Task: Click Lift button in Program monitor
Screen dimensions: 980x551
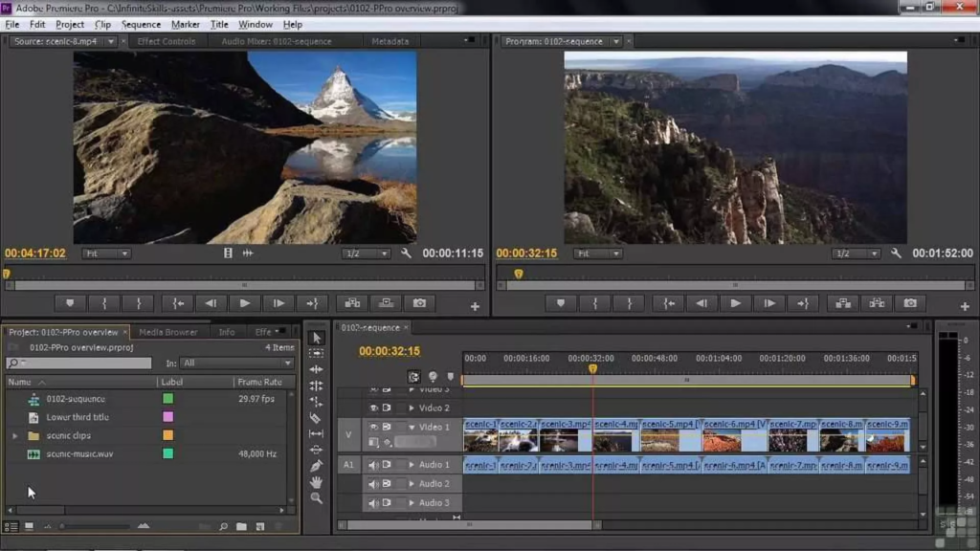Action: pos(843,303)
